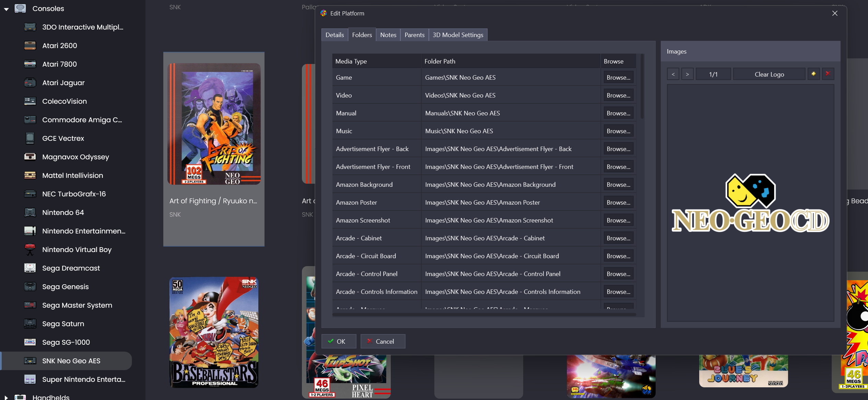
Task: Open the Clear Logo image type dropdown
Action: (x=769, y=74)
